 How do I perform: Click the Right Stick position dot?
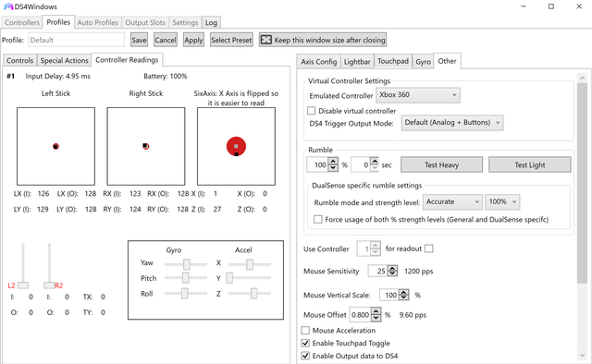(x=146, y=146)
